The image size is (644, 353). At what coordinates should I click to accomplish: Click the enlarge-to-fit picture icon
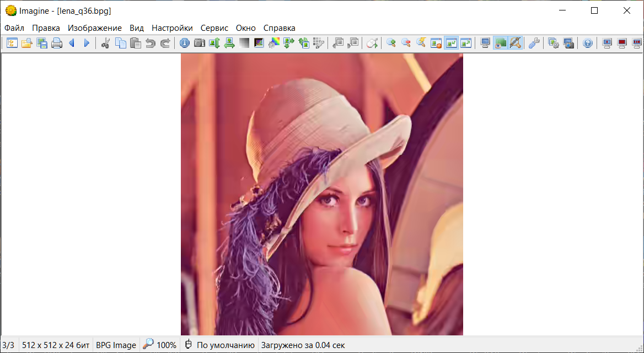coord(466,42)
